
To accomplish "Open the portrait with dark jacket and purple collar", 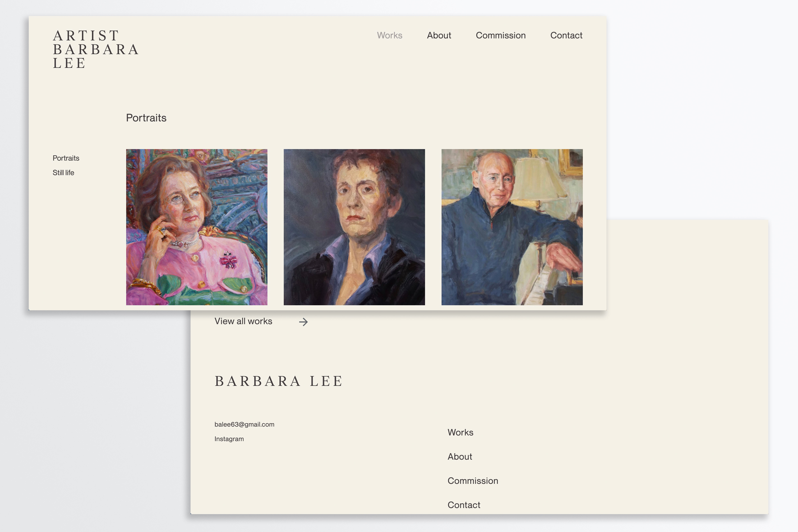I will tap(354, 227).
